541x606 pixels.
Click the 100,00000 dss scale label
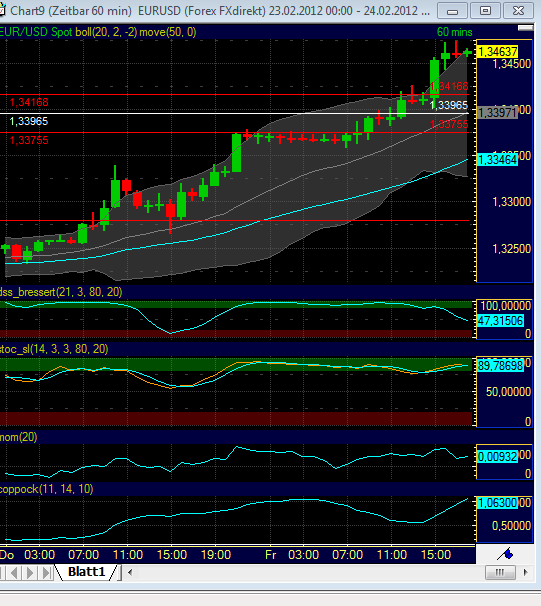click(x=505, y=306)
